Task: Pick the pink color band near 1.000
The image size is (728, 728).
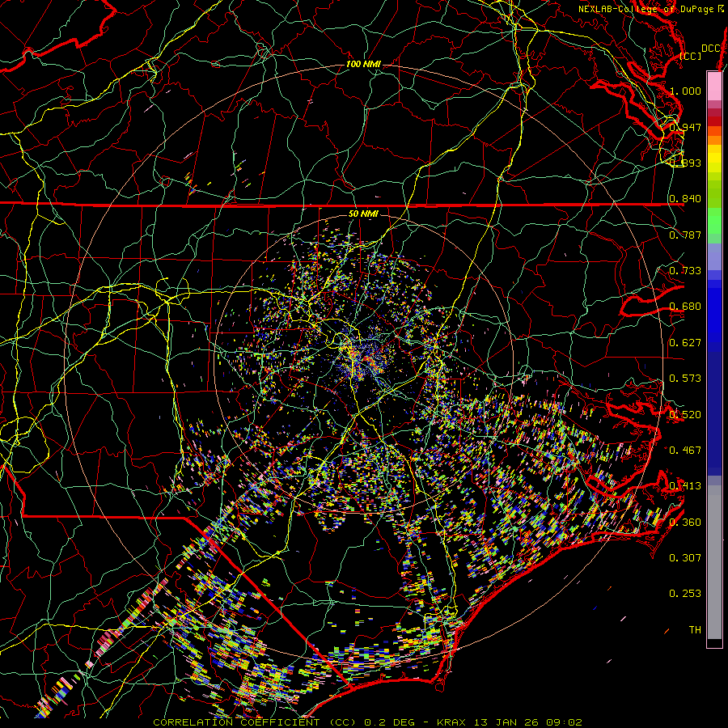Action: pyautogui.click(x=714, y=87)
